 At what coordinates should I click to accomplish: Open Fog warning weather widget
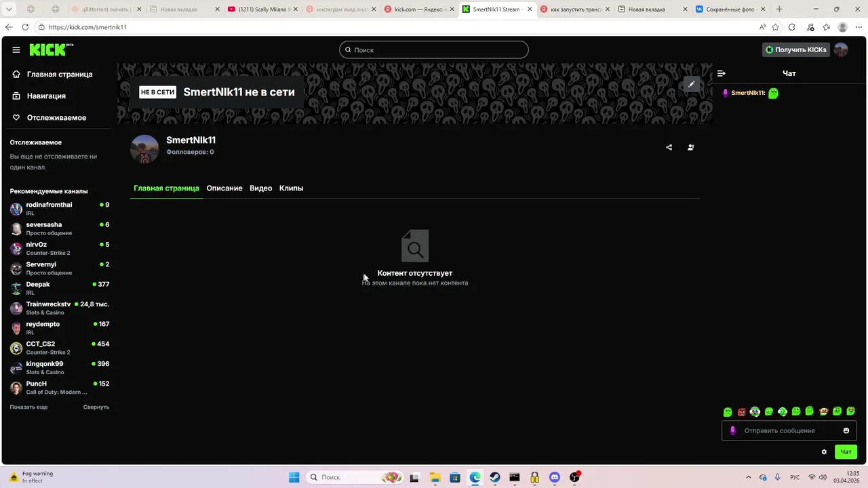tap(30, 477)
